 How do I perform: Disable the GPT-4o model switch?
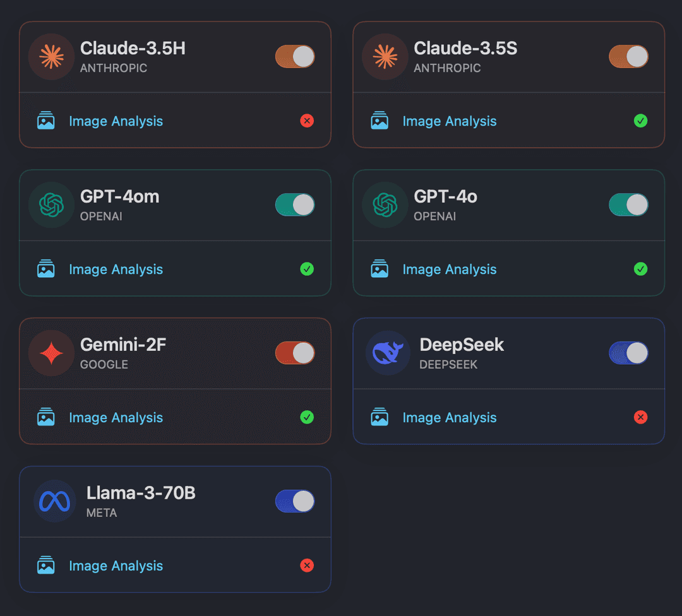[x=628, y=204]
